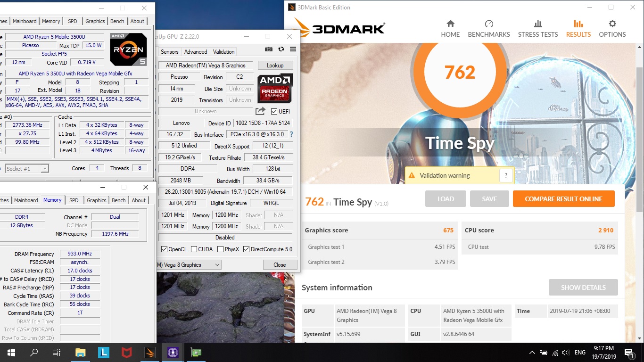Click Validation warning banner text

point(445,175)
